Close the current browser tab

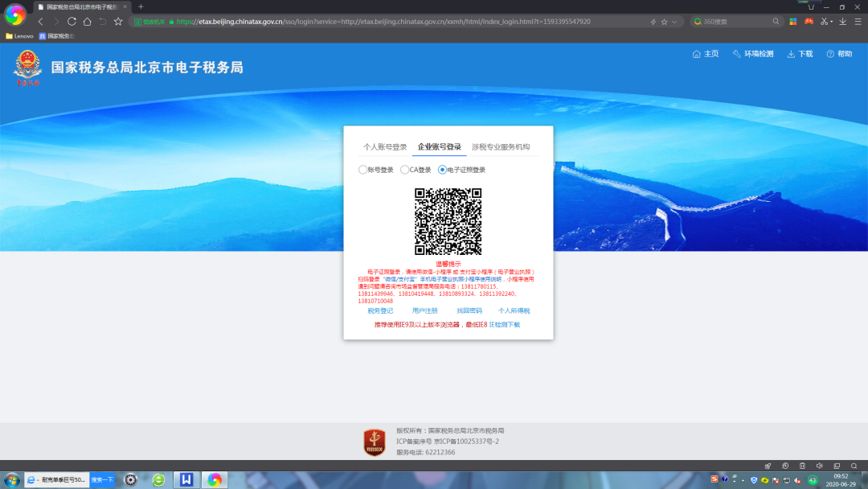point(125,6)
